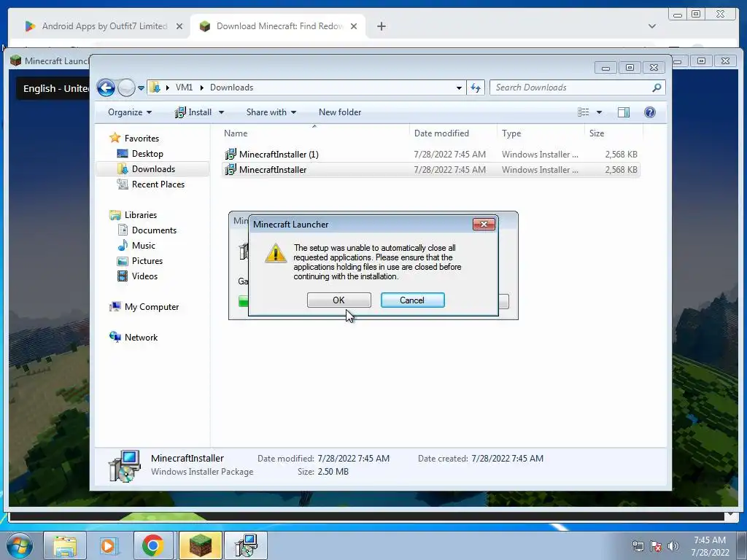Open the Share with menu

point(271,112)
